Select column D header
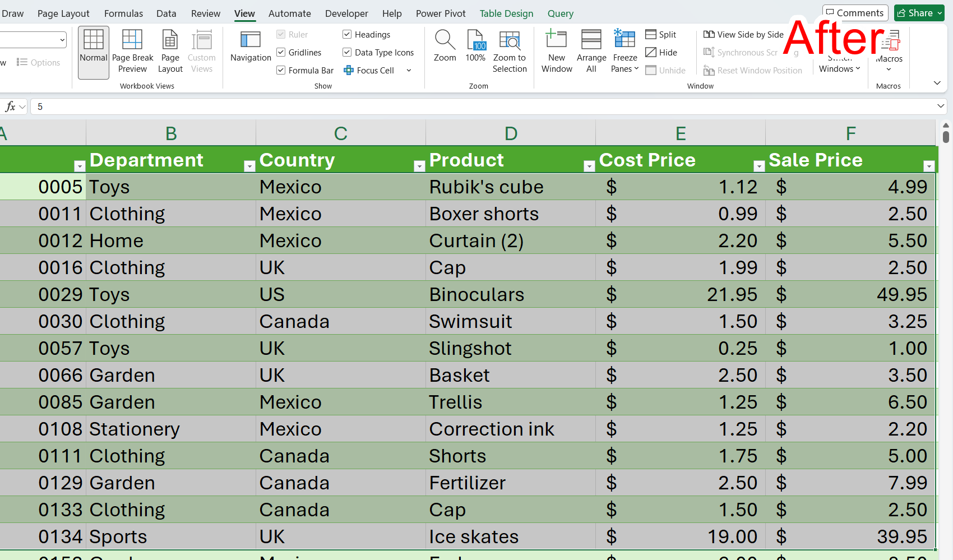953x560 pixels. (x=511, y=133)
